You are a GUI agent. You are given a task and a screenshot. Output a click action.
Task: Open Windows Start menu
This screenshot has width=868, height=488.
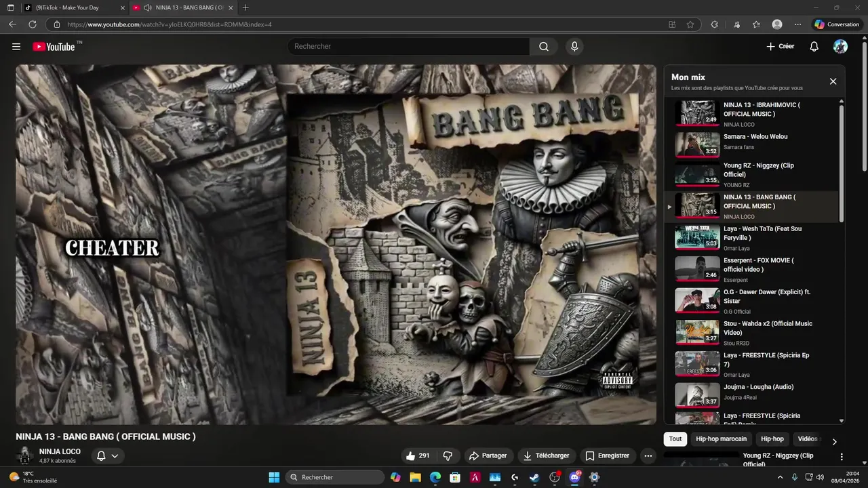click(274, 477)
